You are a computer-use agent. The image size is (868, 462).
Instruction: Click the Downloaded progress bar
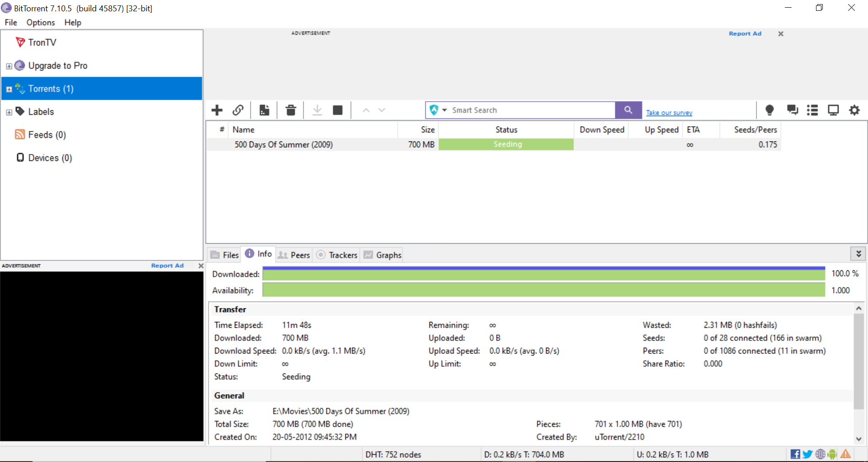pos(544,274)
